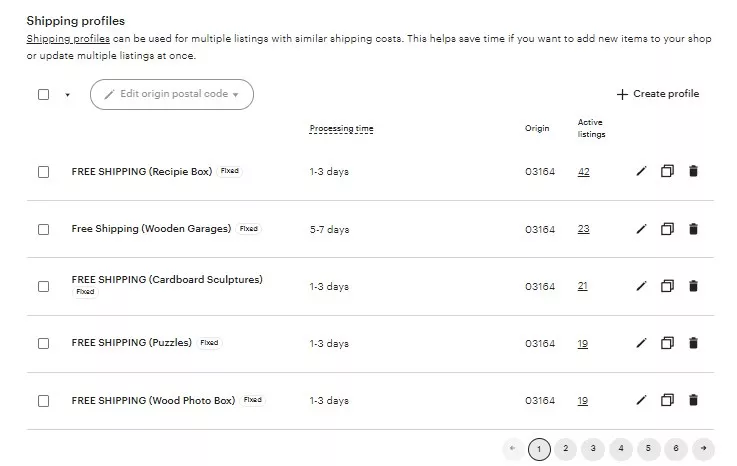Open the Edit origin postal code dropdown
The width and height of the screenshot is (737, 466).
coord(172,95)
